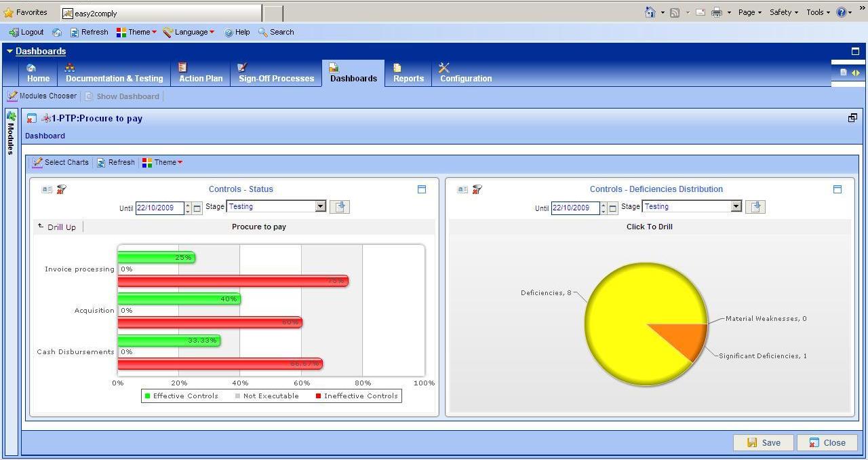Restore the module panel window icon
The width and height of the screenshot is (868, 460).
click(x=852, y=118)
